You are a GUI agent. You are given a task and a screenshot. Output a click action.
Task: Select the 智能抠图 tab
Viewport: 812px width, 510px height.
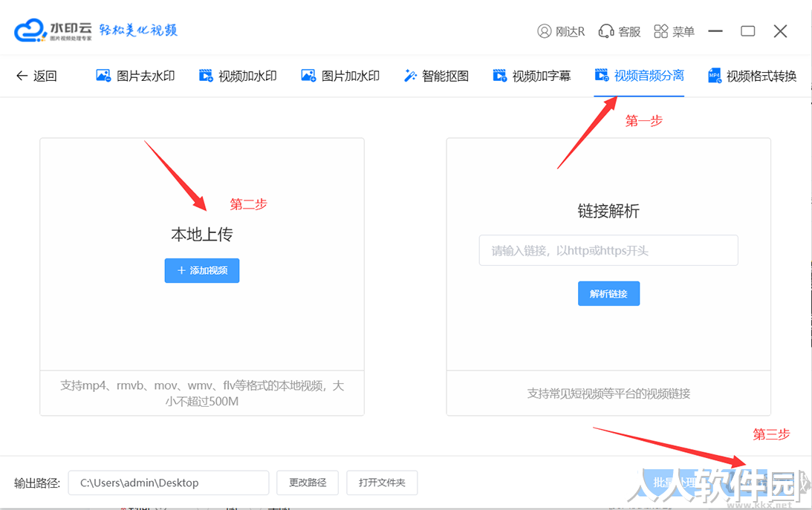click(436, 76)
